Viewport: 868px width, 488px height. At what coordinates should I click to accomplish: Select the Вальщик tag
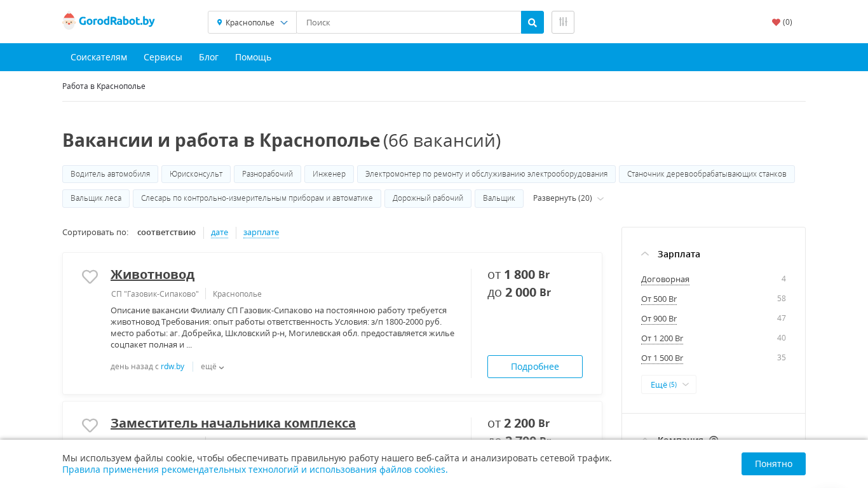pyautogui.click(x=499, y=198)
